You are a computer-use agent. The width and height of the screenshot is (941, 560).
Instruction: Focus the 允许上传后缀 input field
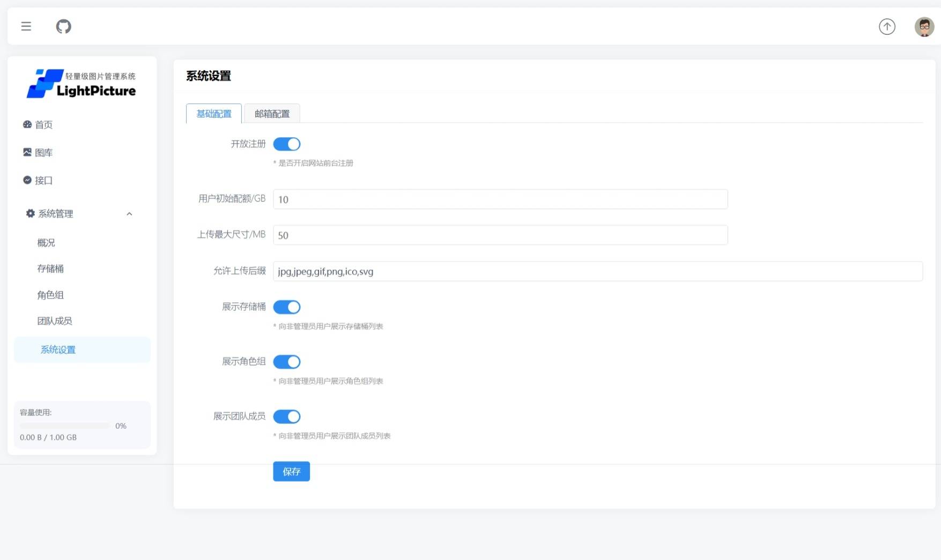(598, 271)
